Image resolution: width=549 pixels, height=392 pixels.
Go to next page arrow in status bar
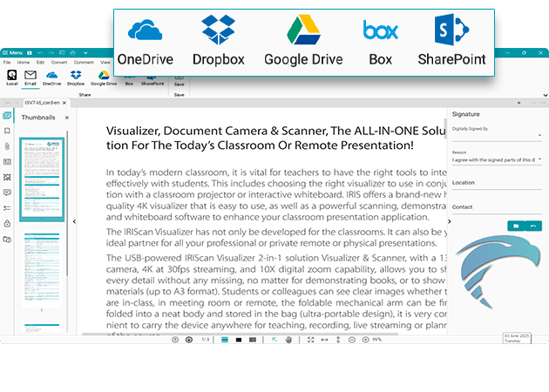(189, 340)
